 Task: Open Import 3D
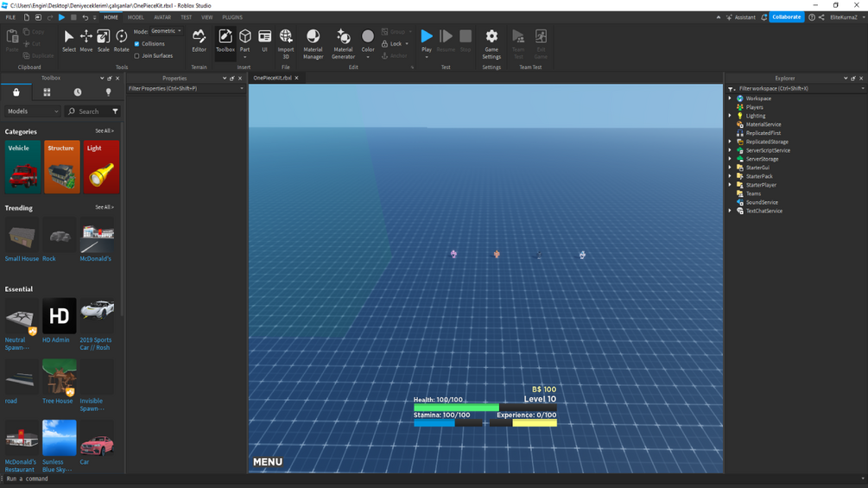pyautogui.click(x=286, y=44)
